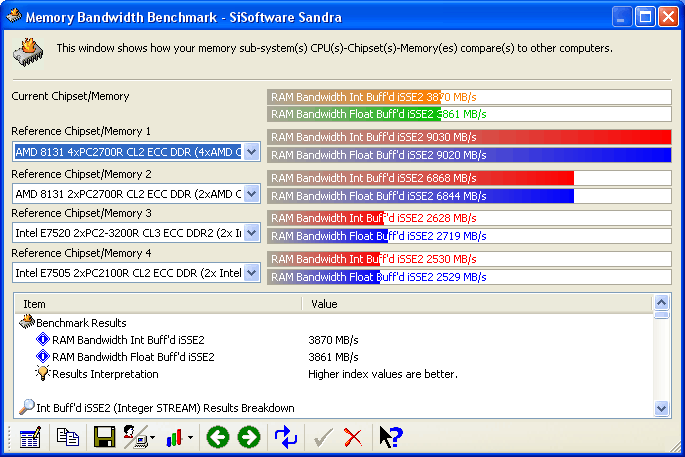The height and width of the screenshot is (457, 685).
Task: Click the Benchmark Results chip icon
Action: tap(27, 322)
